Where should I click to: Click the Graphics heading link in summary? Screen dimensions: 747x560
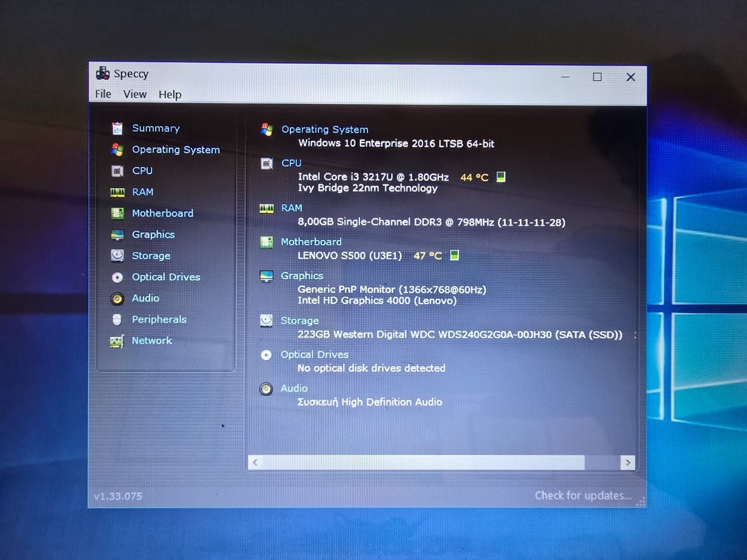302,276
